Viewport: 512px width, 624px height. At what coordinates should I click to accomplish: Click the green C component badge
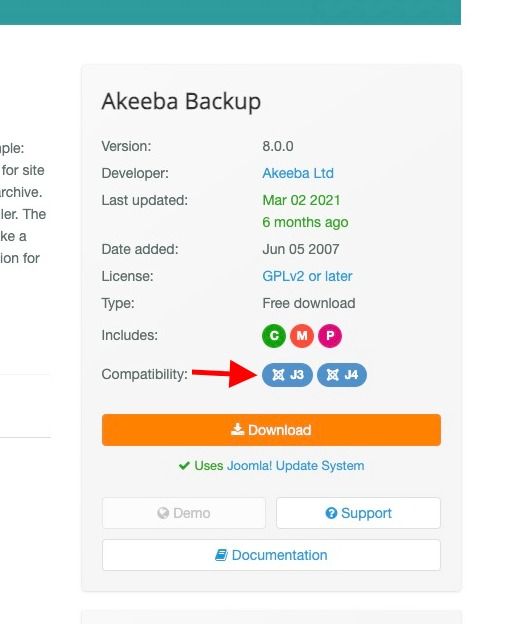click(x=274, y=335)
